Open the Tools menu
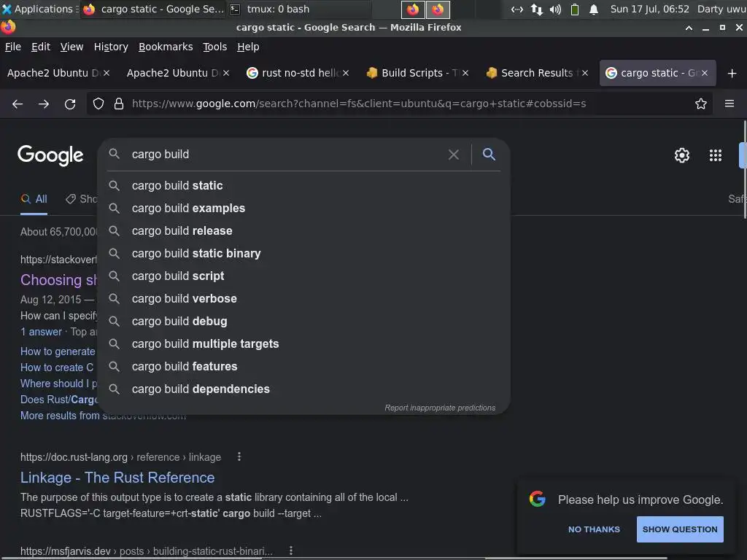 coord(214,47)
